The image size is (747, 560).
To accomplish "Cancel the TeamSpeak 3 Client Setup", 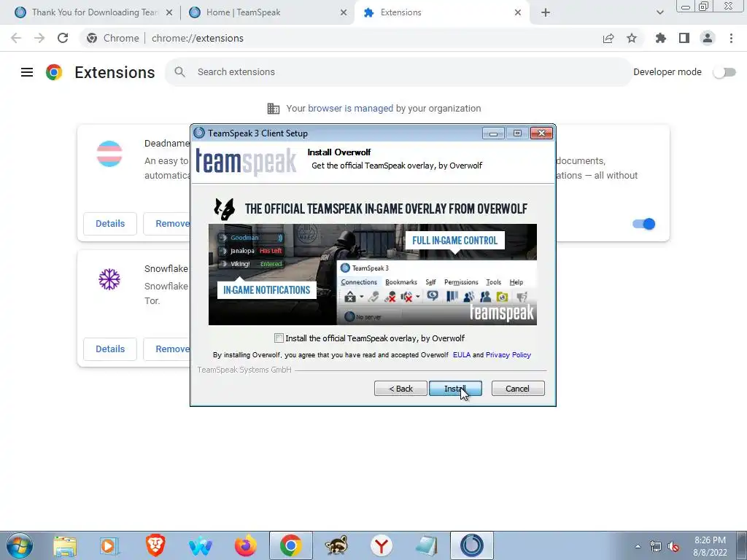I will point(517,389).
